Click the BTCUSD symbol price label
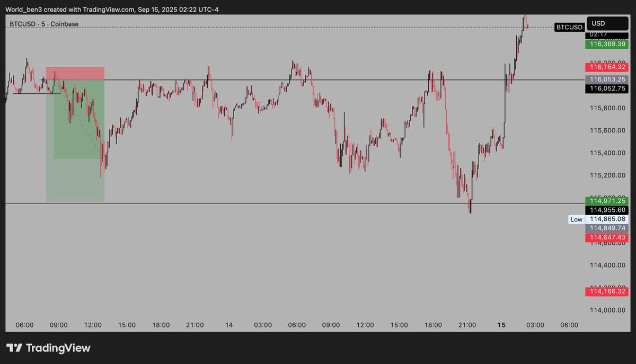 tap(569, 27)
